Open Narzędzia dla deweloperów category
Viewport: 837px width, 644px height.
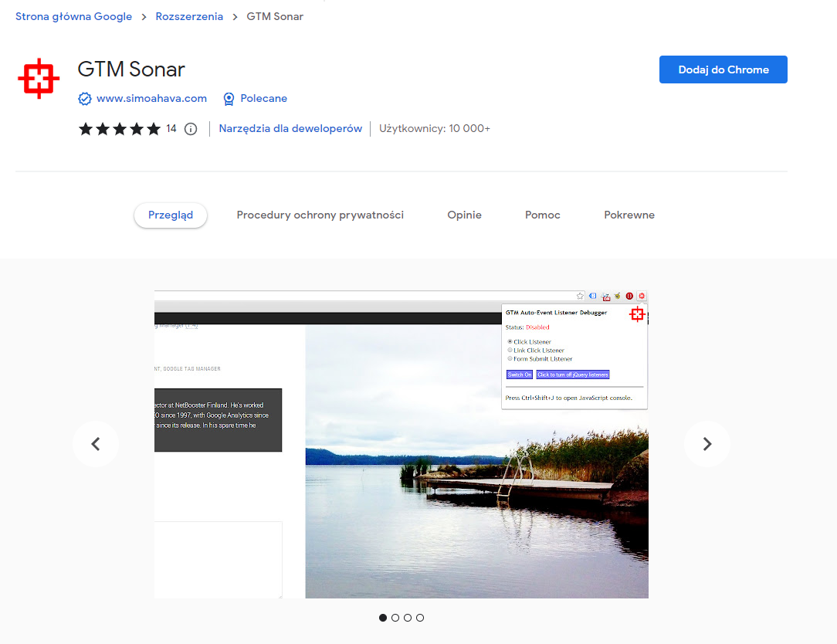[x=290, y=129]
